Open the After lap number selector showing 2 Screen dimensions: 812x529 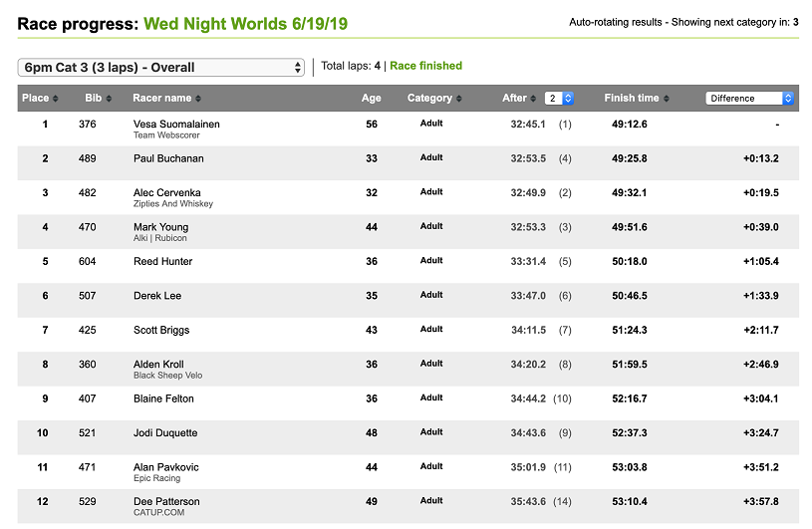559,99
